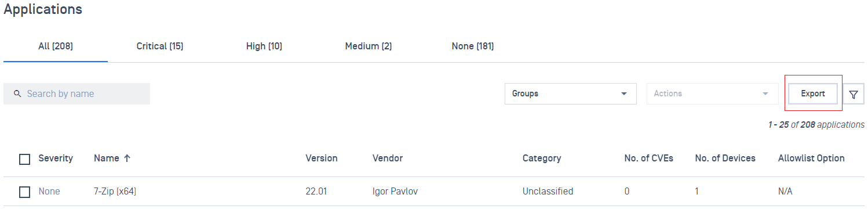Screen dimensions: 868x209
Task: Click the filter funnel icon
Action: pos(854,94)
